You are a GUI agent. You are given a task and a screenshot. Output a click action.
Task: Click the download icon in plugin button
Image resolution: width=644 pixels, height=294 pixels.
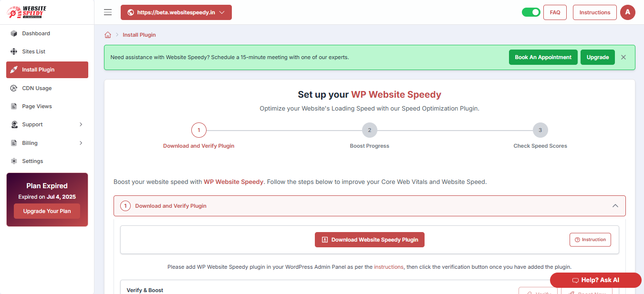[325, 240]
